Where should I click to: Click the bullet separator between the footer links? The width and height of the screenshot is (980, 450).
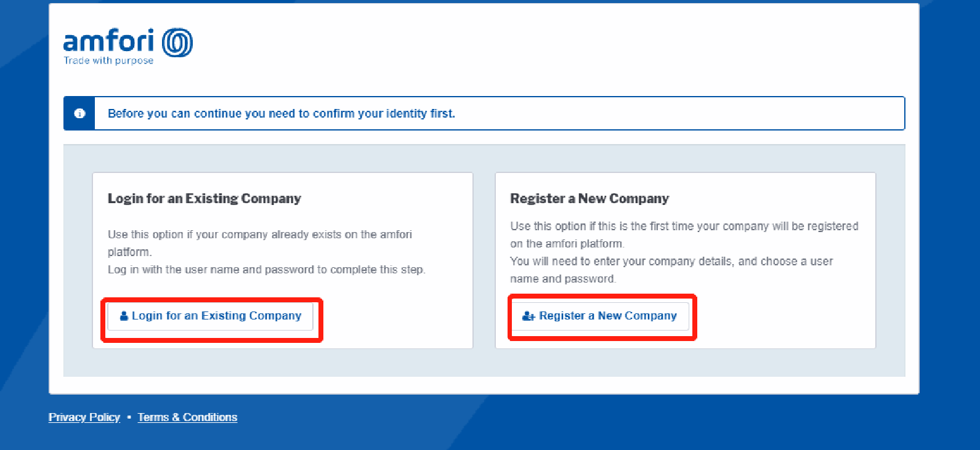click(x=129, y=417)
